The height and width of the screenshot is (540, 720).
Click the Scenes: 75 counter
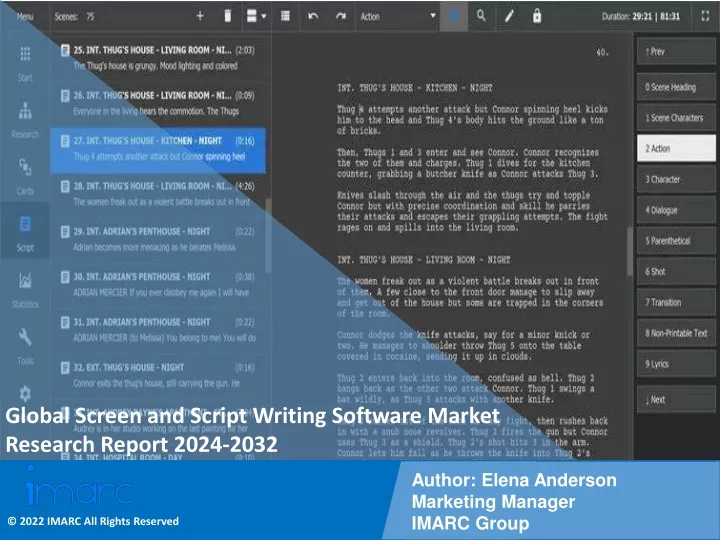point(74,17)
